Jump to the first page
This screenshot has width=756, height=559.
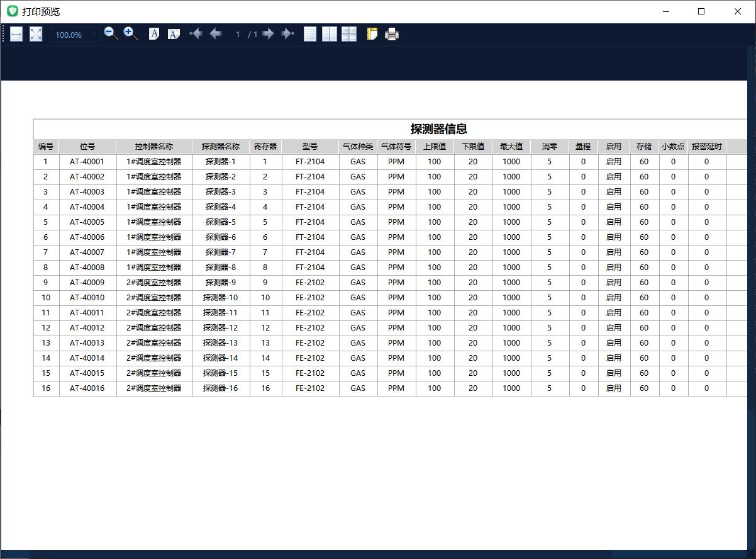pyautogui.click(x=196, y=34)
